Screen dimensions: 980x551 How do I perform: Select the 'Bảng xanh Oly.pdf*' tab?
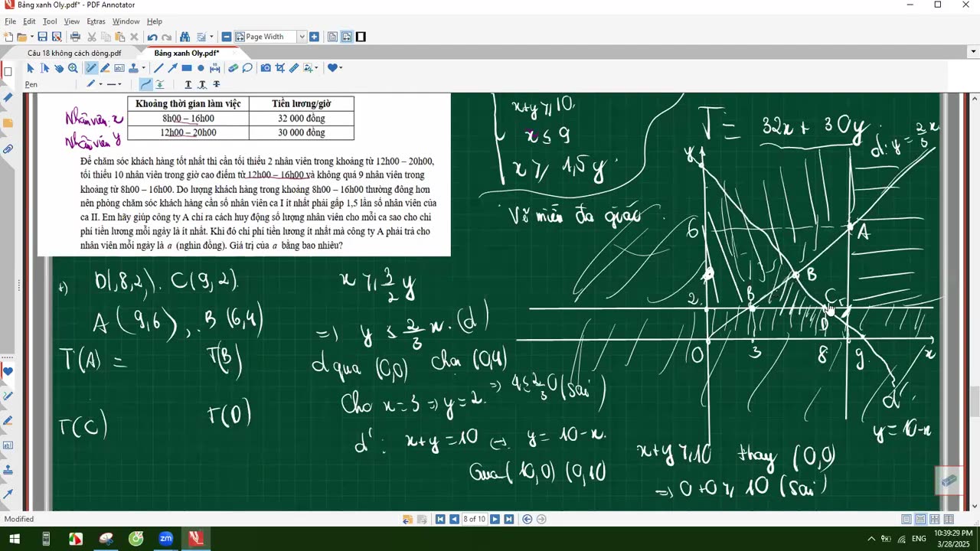point(187,53)
